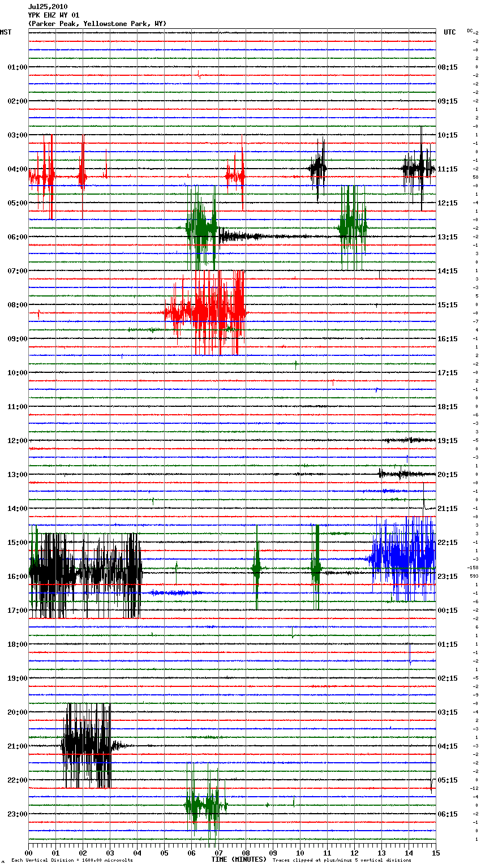Click the DC offset value '-158'
This screenshot has width=481, height=868.
tap(473, 568)
